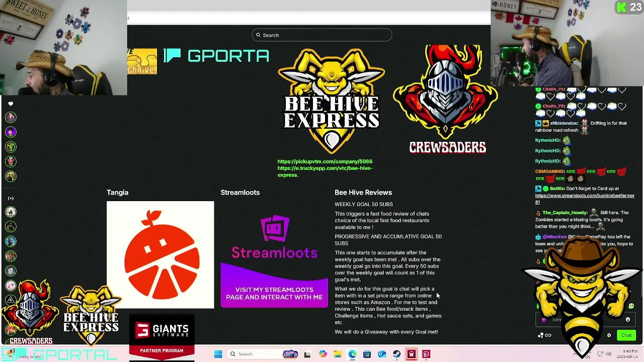Click CBMGAMING username in chat

[550, 171]
